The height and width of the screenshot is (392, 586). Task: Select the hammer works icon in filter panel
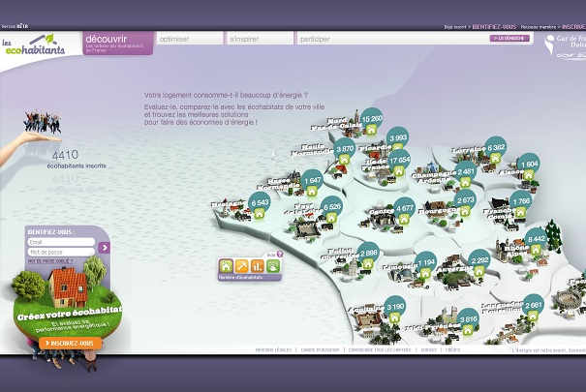click(242, 266)
